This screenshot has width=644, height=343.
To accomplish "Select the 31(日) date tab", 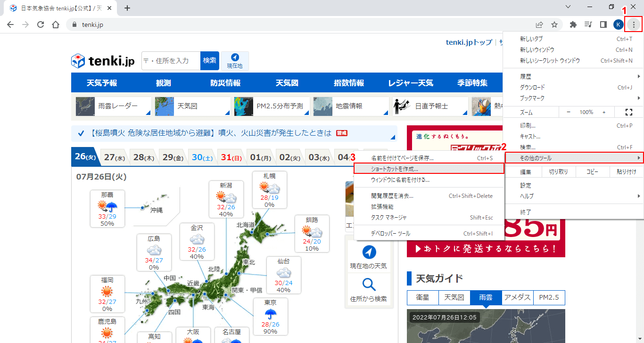I will coord(231,157).
